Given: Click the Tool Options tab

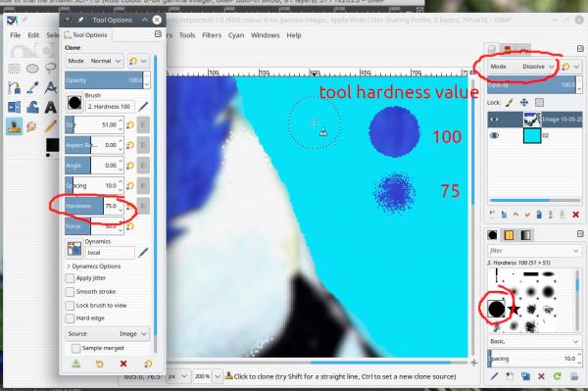Looking at the screenshot, I should [x=86, y=35].
